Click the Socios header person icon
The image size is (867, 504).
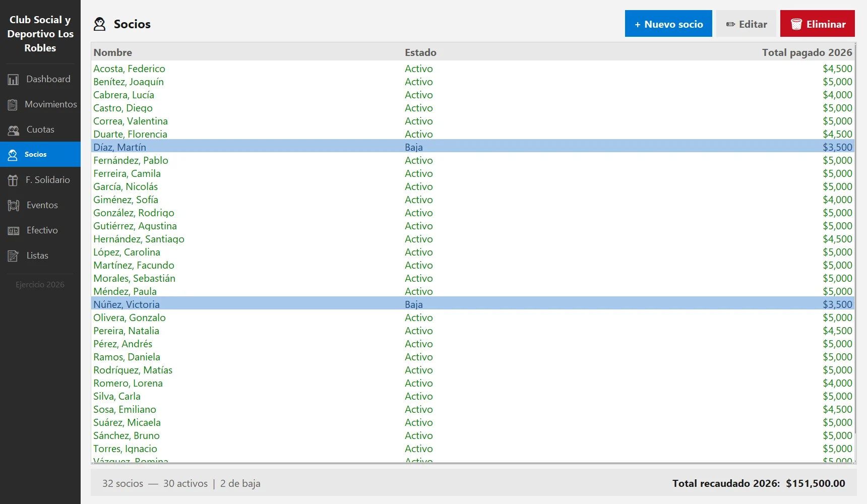pyautogui.click(x=100, y=24)
